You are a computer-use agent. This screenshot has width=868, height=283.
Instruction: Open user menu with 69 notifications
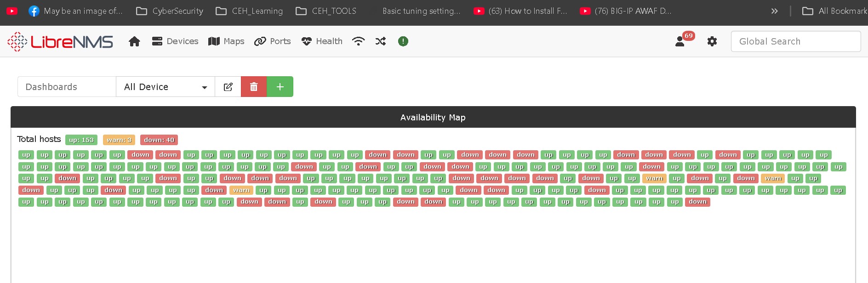coord(681,41)
